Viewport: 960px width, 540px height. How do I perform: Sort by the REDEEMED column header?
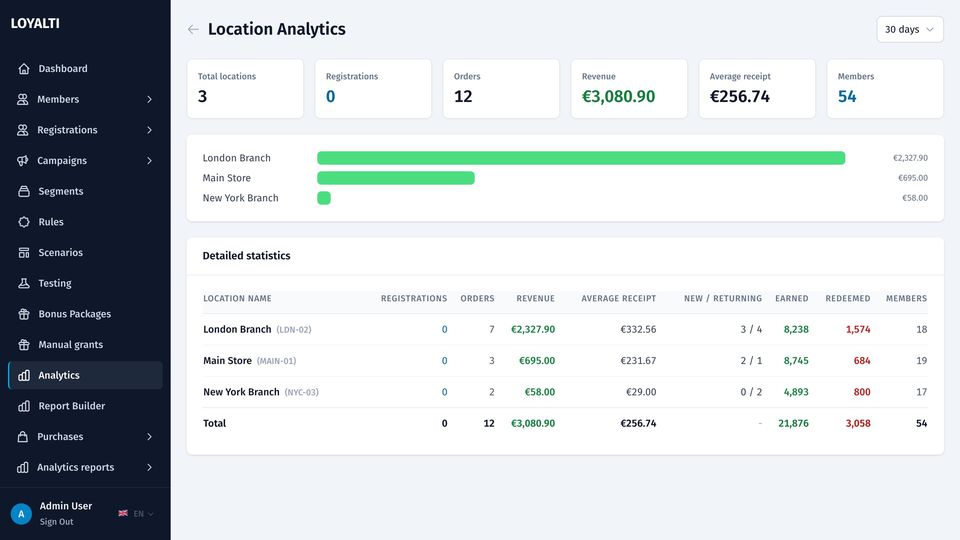[x=847, y=298]
